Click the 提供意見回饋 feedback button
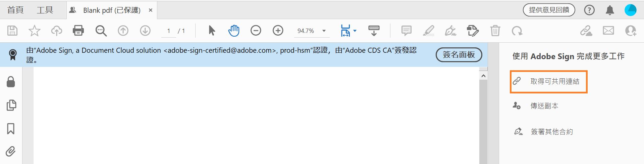Screen dimensions: 644x164 549,10
